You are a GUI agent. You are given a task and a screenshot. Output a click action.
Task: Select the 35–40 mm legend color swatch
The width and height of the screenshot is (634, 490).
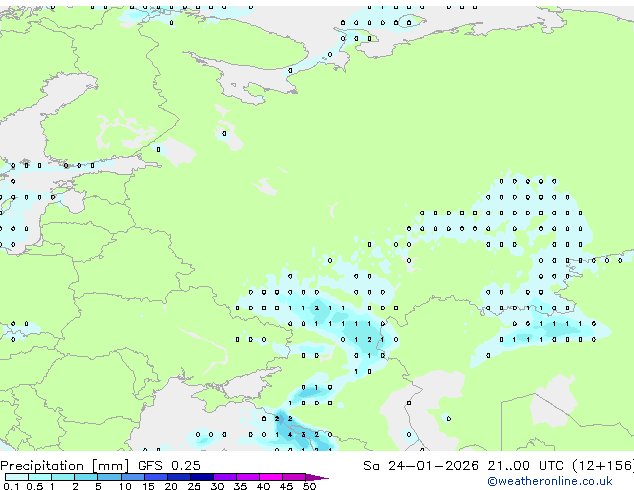tap(248, 477)
